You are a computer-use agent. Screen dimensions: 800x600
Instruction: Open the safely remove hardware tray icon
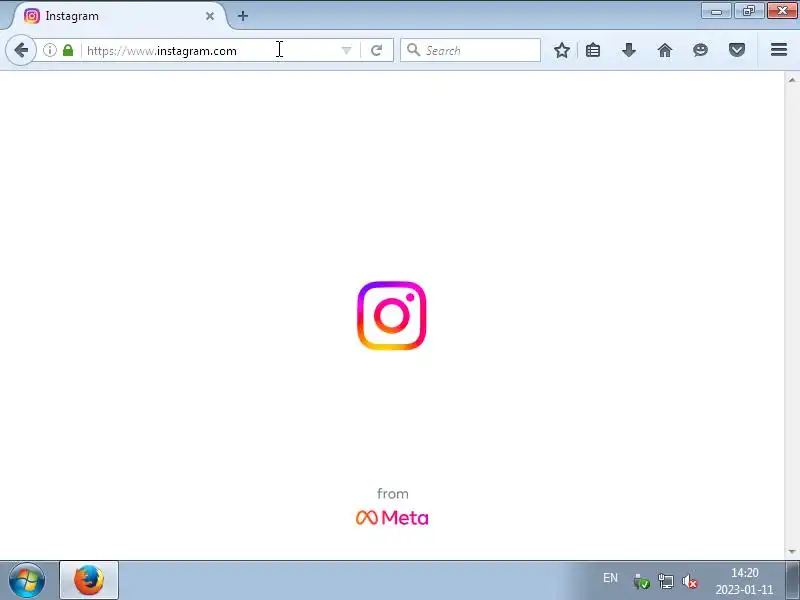pyautogui.click(x=641, y=581)
